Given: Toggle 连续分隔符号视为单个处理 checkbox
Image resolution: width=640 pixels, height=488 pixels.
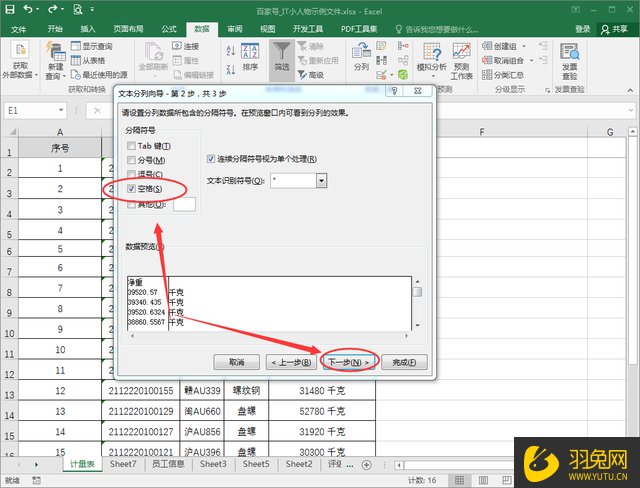Looking at the screenshot, I should click(x=211, y=159).
